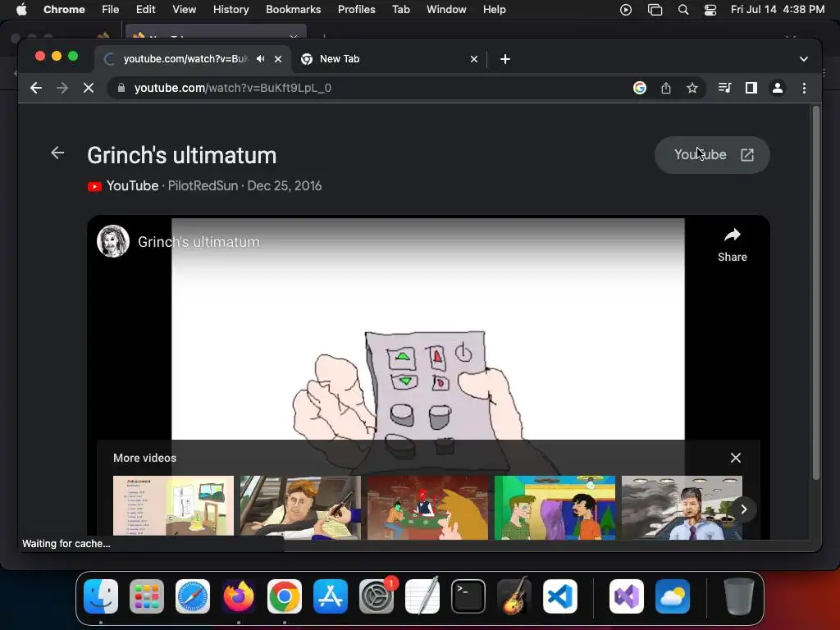Screen dimensions: 840x630
Task: Open the Help menu
Action: tap(494, 10)
